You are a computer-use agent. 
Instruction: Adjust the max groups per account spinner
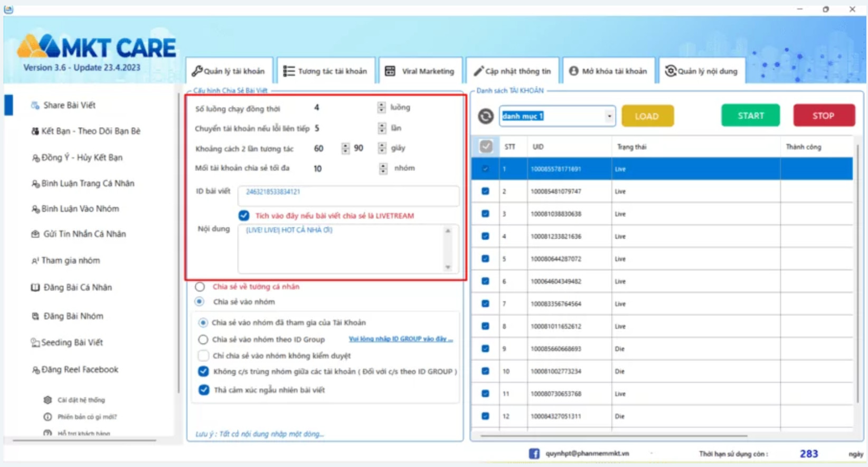pos(383,169)
